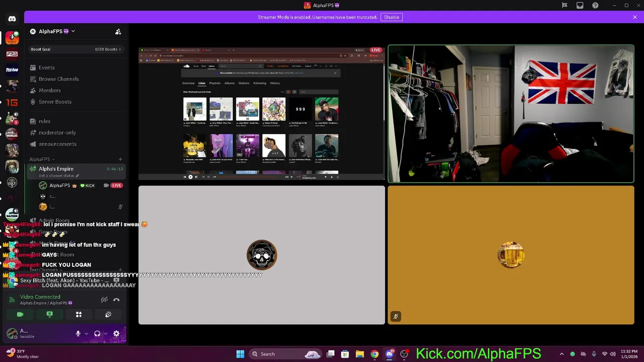
Task: Click skull avatar in grey video tile
Action: (262, 255)
